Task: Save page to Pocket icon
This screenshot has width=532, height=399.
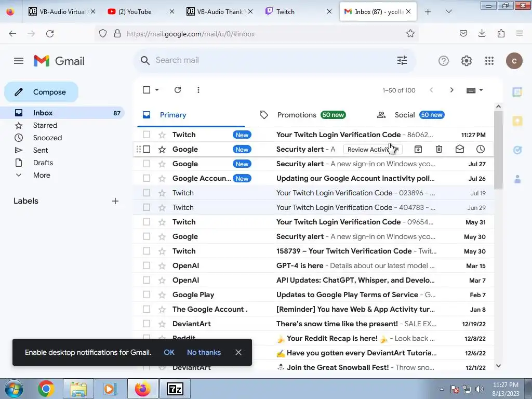Action: coord(463,33)
